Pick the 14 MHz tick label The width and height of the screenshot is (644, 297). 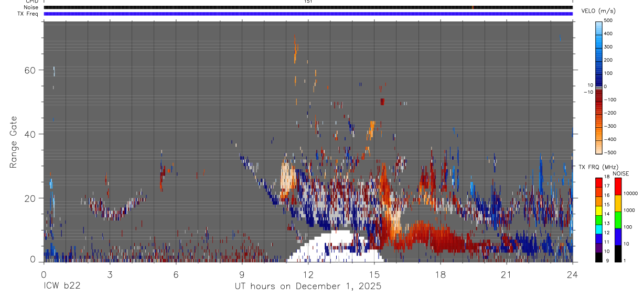point(606,214)
